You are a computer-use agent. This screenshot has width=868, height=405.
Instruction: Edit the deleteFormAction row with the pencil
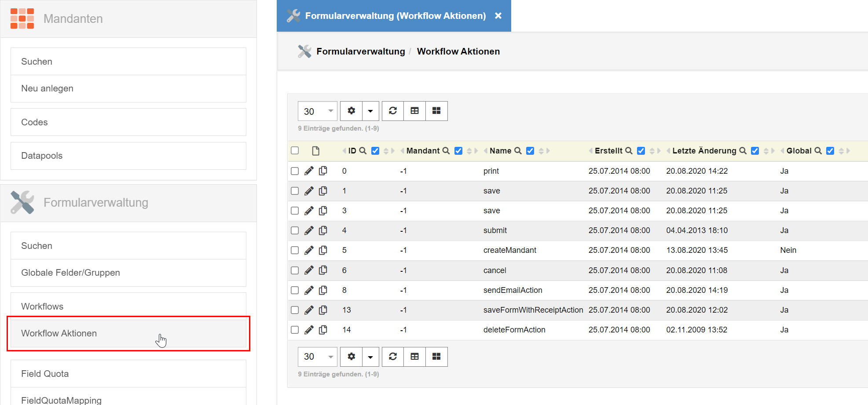click(309, 330)
